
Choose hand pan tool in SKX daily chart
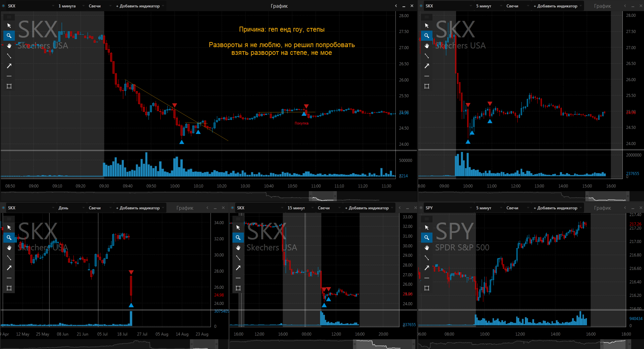click(9, 248)
